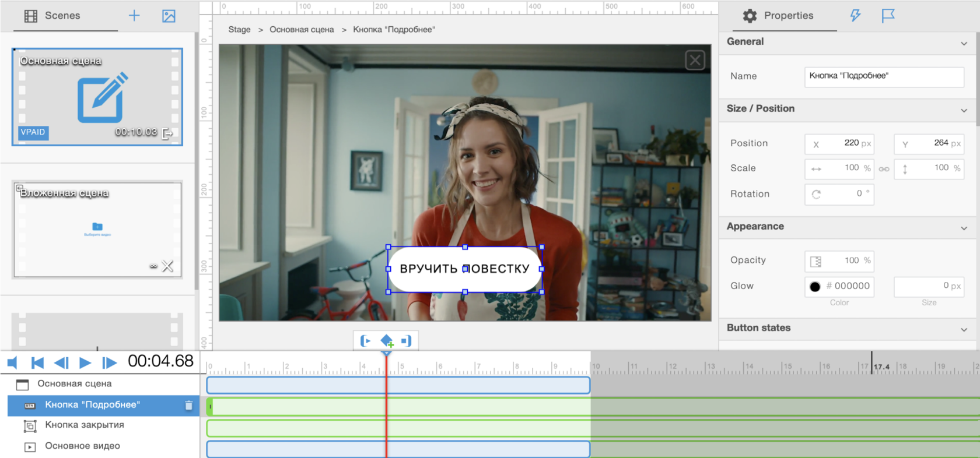Screen dimensions: 980x458
Task: Click the current time 00:04.68 display
Action: click(160, 362)
